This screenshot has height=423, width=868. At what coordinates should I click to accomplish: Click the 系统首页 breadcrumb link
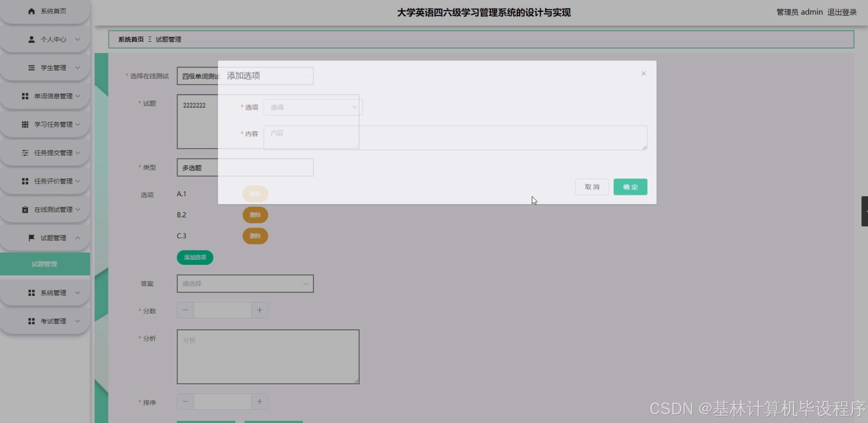pyautogui.click(x=131, y=39)
